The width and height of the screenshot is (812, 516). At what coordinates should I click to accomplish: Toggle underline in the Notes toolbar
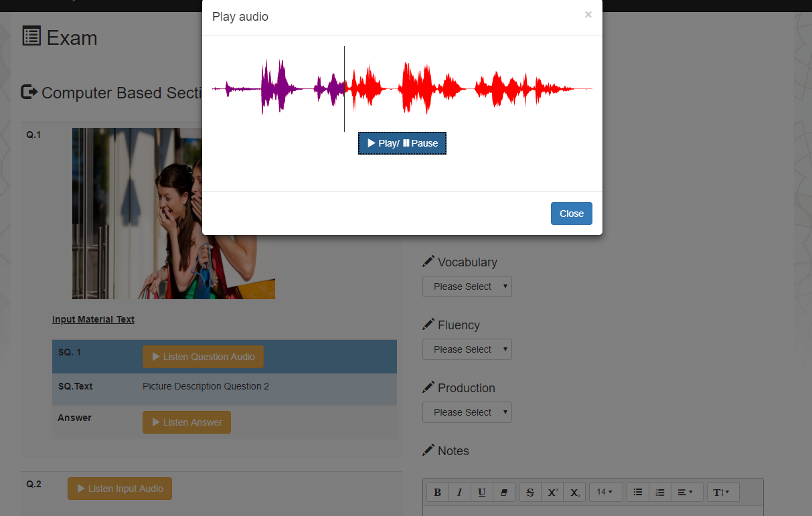click(x=482, y=493)
